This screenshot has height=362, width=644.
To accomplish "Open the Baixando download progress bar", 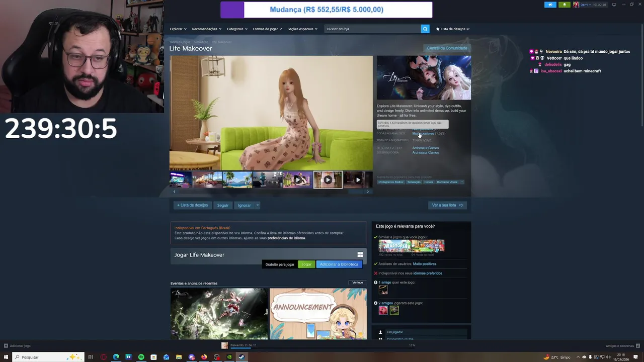I will coord(322,345).
